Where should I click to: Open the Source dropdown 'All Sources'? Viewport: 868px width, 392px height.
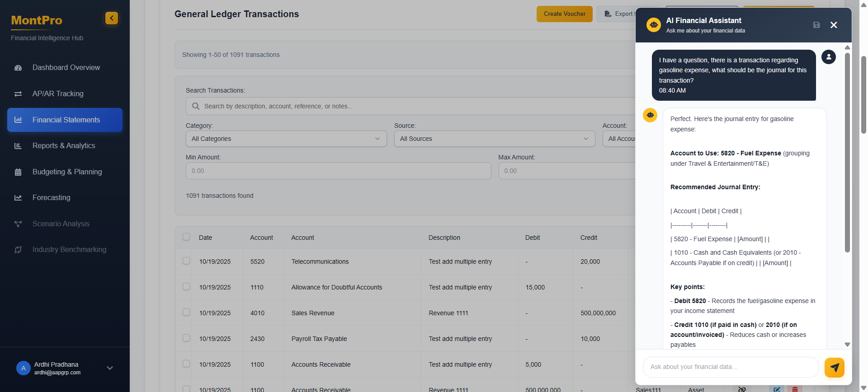[495, 139]
